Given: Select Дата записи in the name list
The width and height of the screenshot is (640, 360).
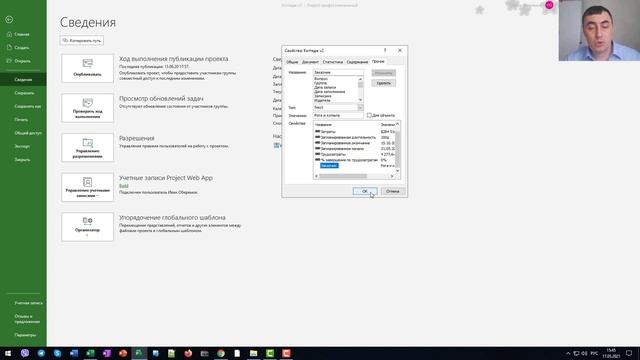Looking at the screenshot, I should coord(325,87).
